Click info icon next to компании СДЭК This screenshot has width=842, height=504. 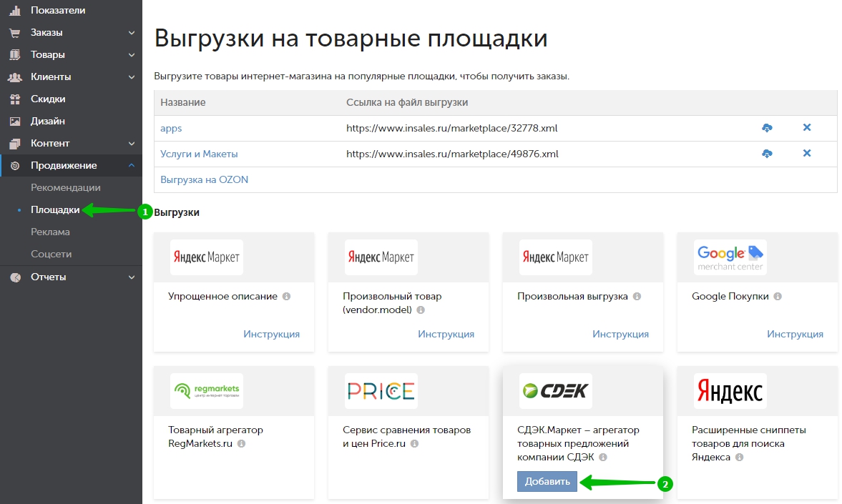(603, 458)
